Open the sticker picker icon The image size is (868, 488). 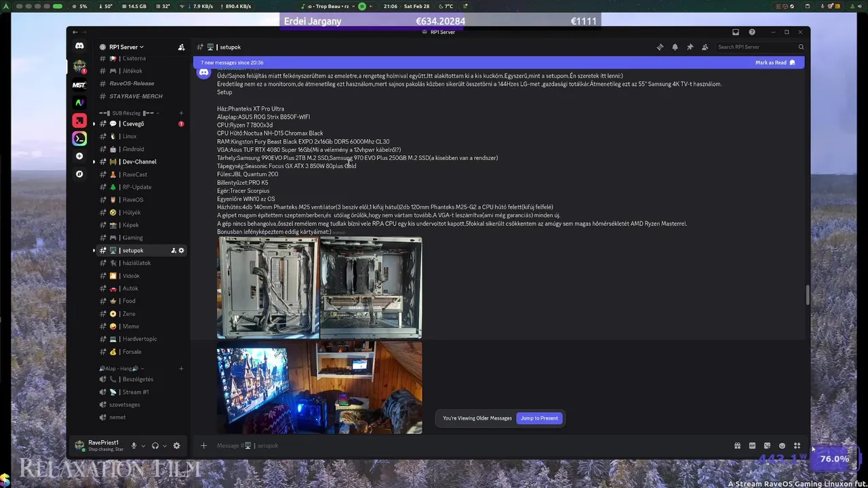pos(767,445)
